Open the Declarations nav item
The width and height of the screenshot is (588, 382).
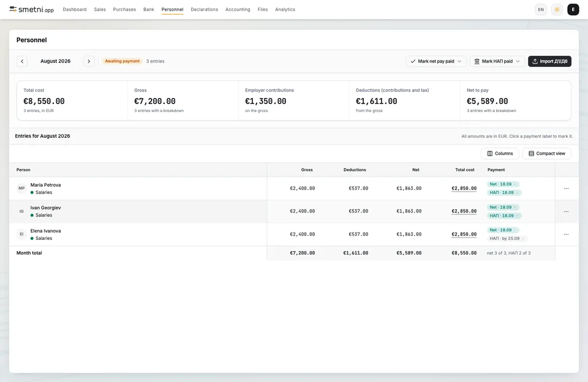pyautogui.click(x=205, y=9)
